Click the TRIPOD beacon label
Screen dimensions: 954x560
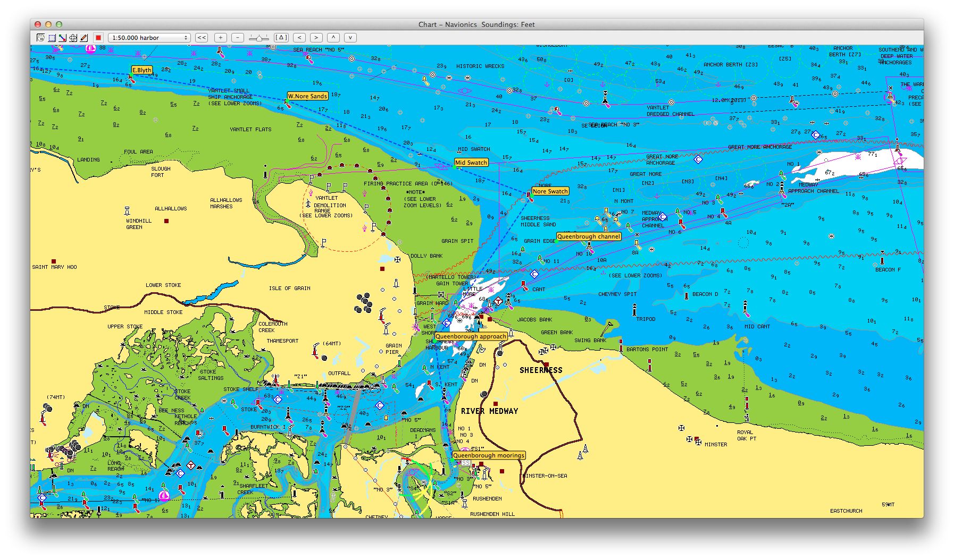(646, 319)
